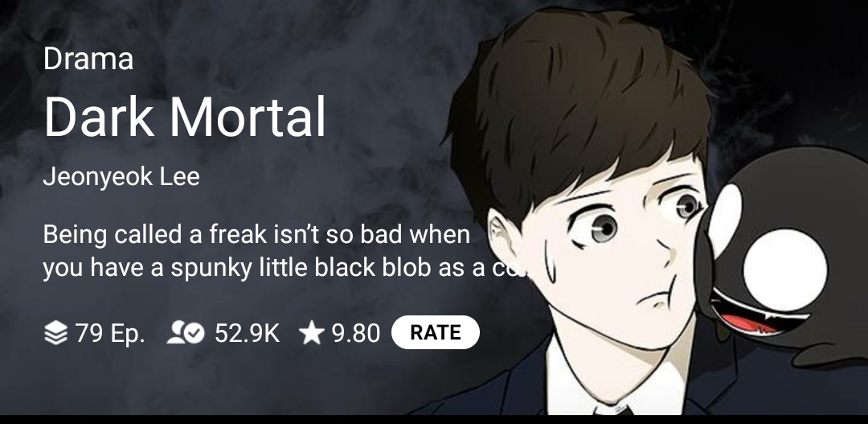Click the subscribers checkmark person icon
Viewport: 868px width, 424px height.
186,333
